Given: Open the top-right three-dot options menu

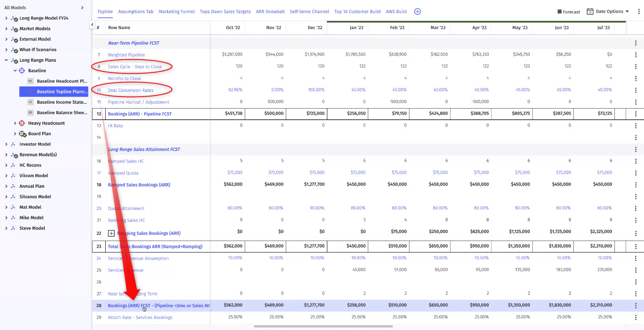Looking at the screenshot, I should point(638,11).
